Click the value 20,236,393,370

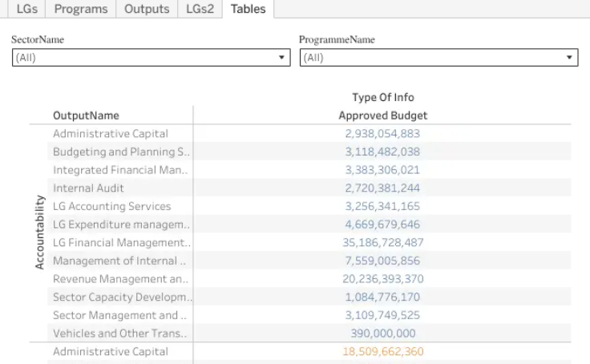pos(382,279)
